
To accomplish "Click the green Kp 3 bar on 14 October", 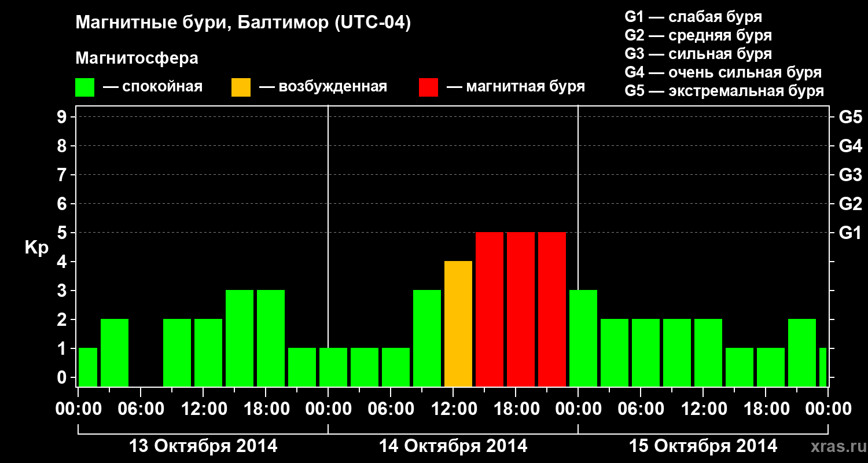I will tap(427, 338).
